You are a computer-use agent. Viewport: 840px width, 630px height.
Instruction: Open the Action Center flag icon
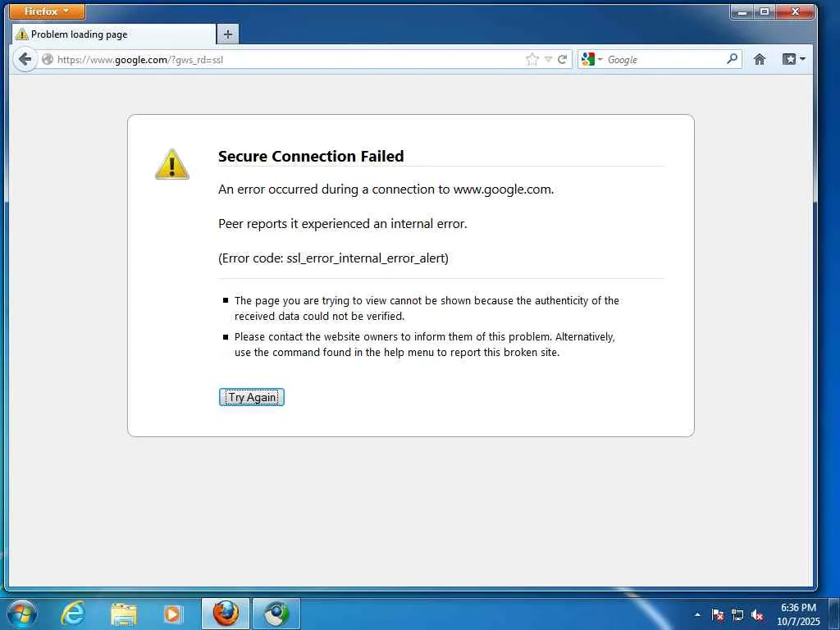point(718,614)
